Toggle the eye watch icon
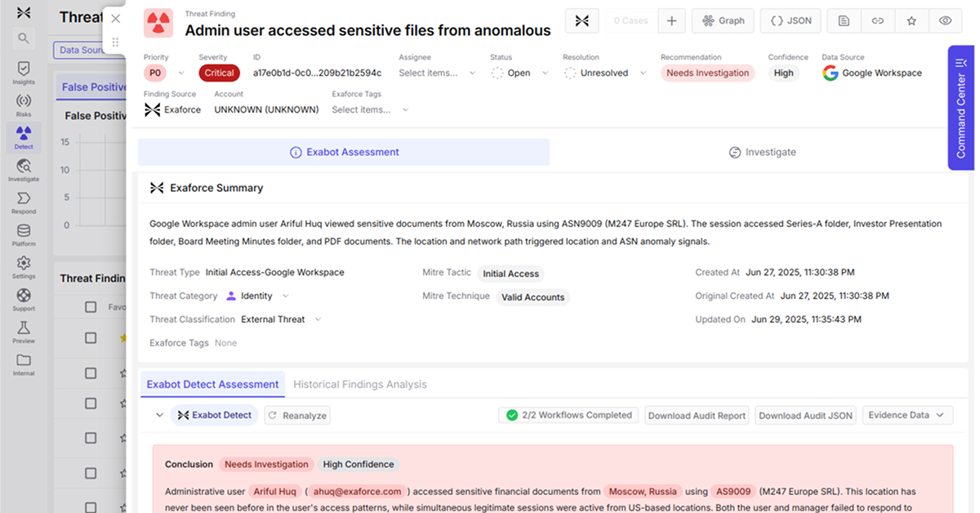 click(x=945, y=20)
